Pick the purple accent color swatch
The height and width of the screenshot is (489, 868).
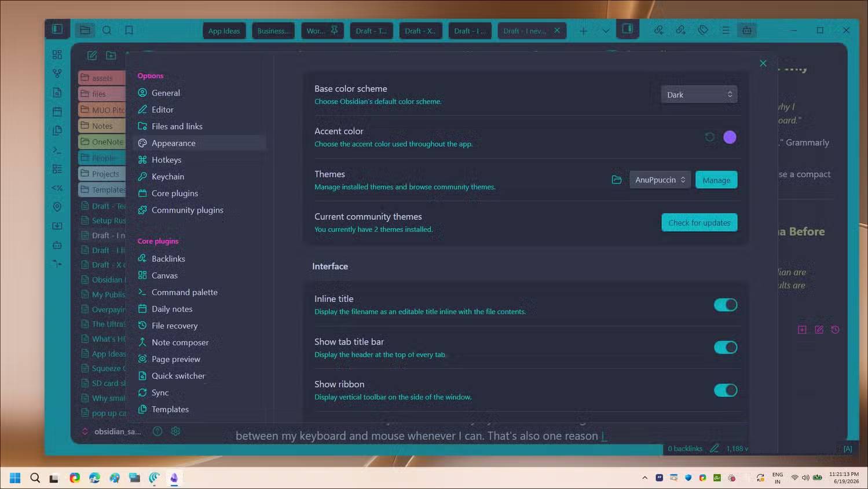coord(730,137)
